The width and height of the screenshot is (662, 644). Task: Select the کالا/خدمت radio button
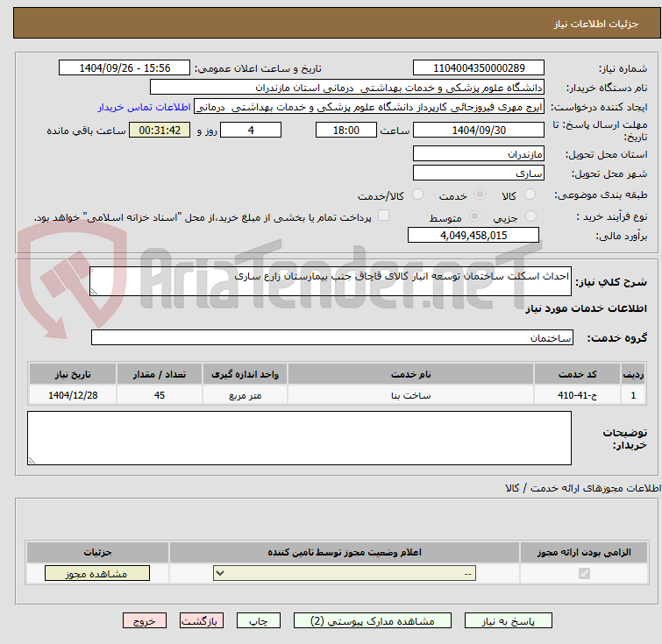417,195
